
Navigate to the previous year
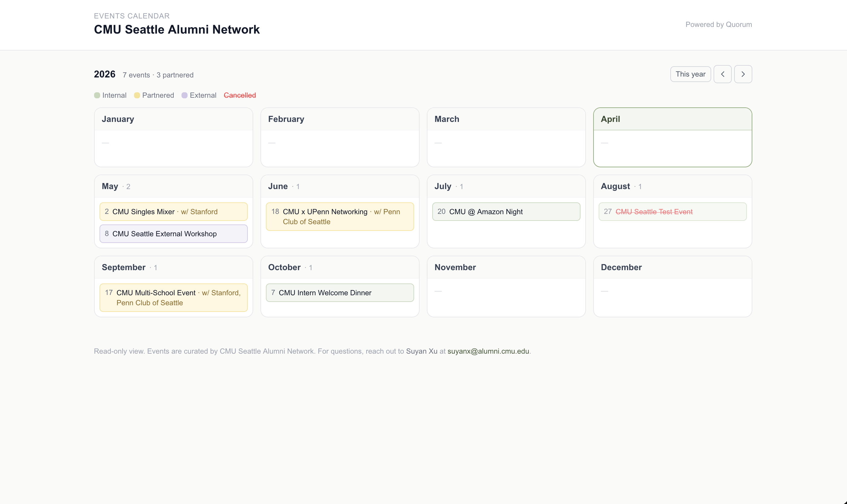722,74
